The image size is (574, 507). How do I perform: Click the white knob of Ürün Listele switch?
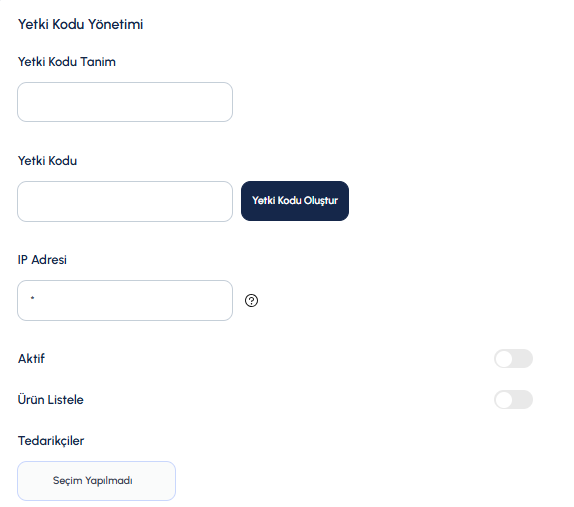coord(504,400)
